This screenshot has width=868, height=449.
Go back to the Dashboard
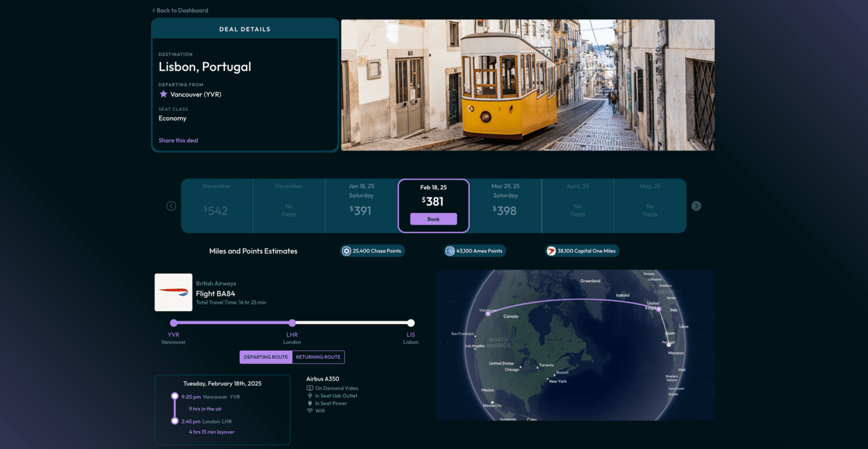pos(180,10)
